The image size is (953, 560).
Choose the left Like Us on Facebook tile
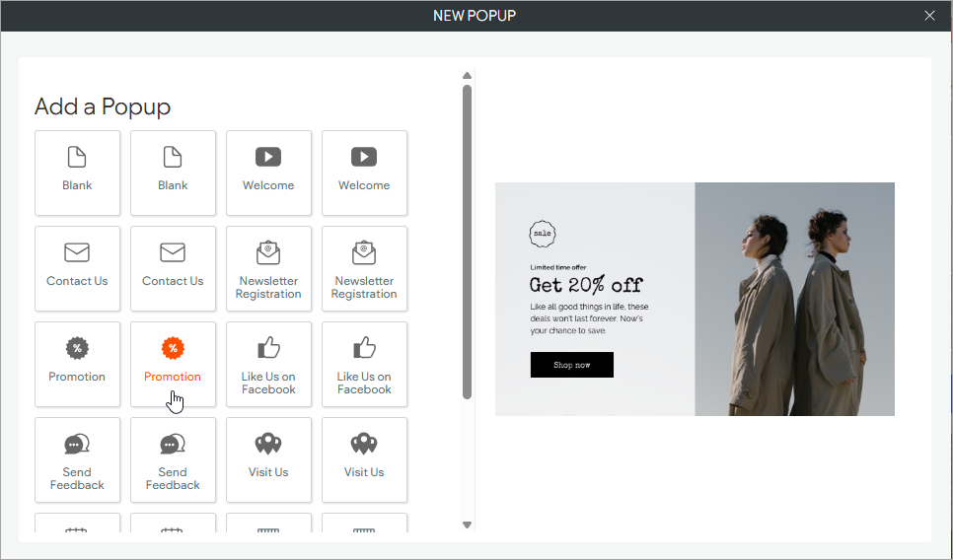(268, 364)
